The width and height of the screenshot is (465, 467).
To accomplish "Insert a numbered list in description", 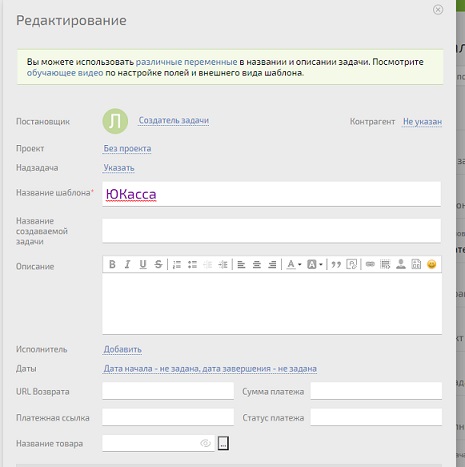I will 177,265.
